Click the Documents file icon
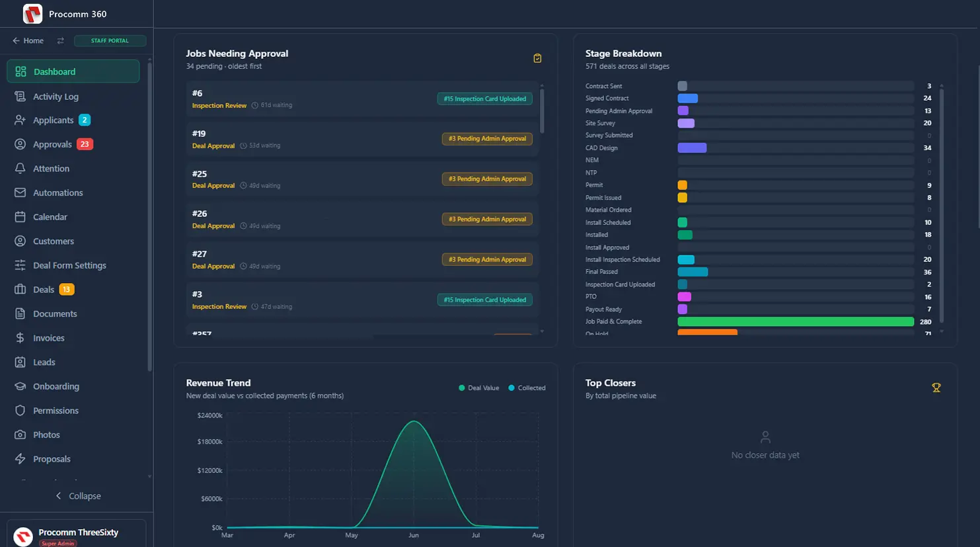The width and height of the screenshot is (980, 547). 20,314
